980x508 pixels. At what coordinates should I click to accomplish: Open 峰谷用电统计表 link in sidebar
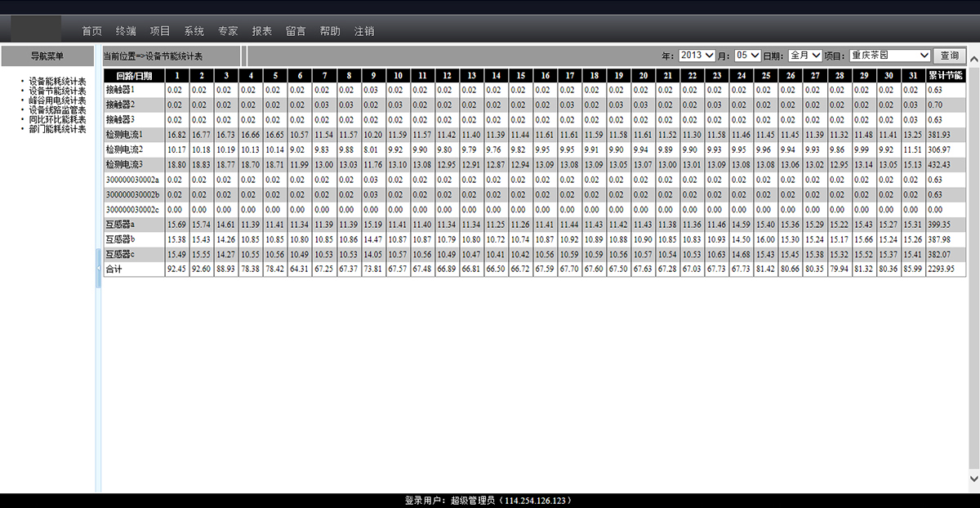[57, 100]
